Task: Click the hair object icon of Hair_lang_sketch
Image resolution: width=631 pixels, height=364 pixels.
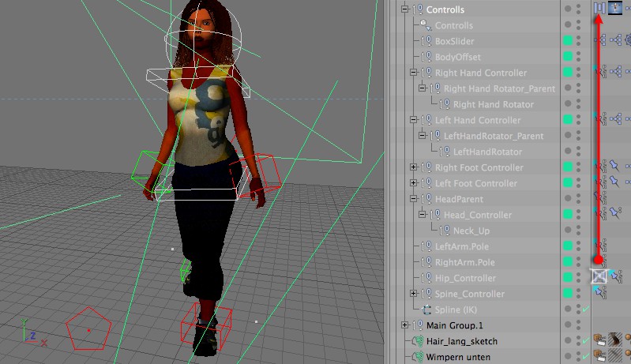Action: [x=418, y=341]
